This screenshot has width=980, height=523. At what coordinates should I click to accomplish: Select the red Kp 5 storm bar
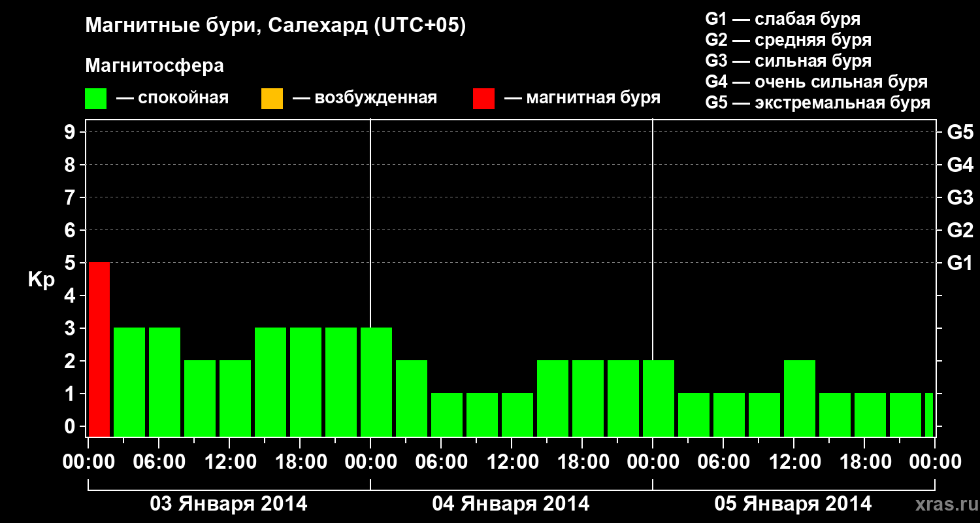99,349
